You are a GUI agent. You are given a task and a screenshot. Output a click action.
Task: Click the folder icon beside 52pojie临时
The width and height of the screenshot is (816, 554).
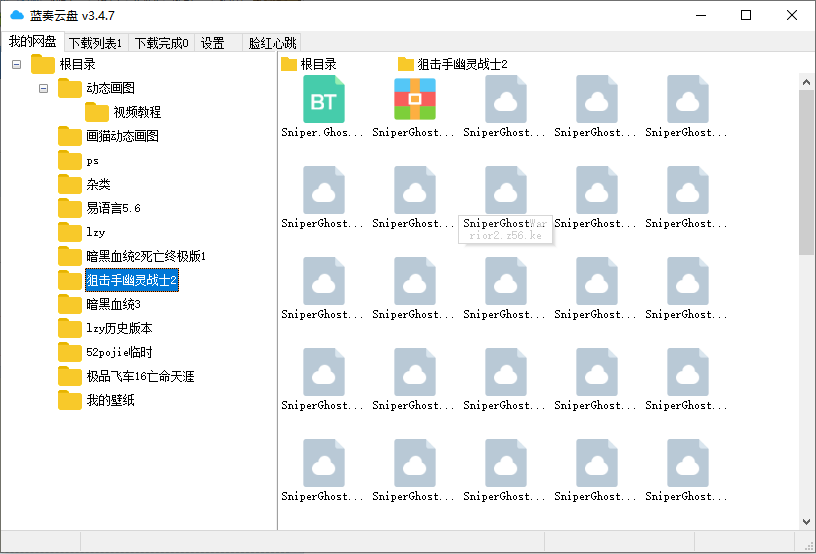pyautogui.click(x=70, y=352)
